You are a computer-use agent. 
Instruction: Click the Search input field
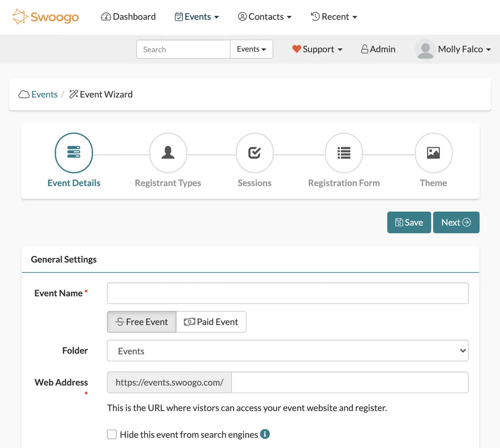[x=183, y=49]
